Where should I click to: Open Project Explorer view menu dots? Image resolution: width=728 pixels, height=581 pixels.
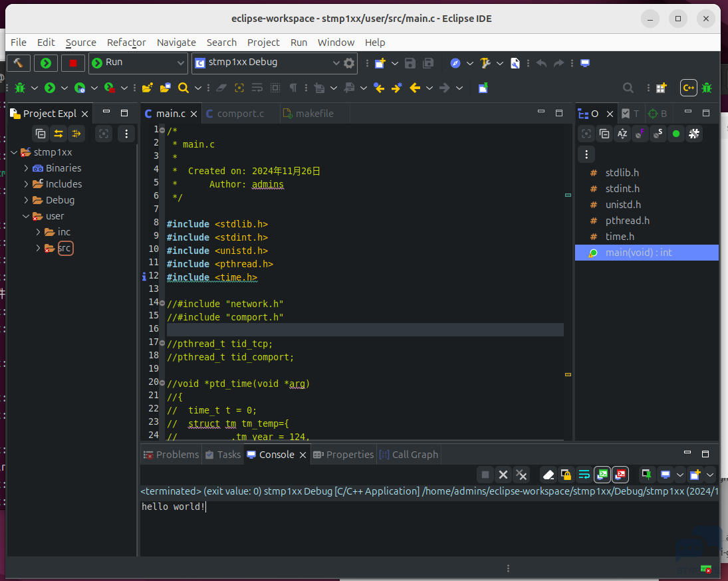pos(126,134)
